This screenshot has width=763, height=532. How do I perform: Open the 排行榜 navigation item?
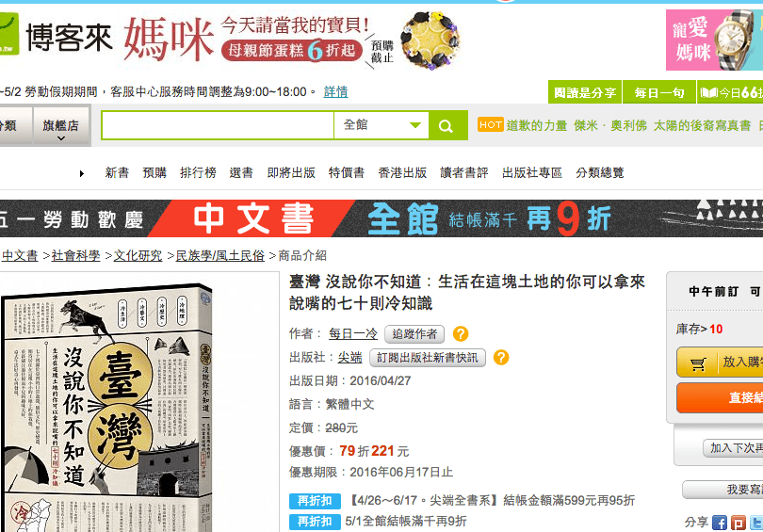click(x=198, y=172)
